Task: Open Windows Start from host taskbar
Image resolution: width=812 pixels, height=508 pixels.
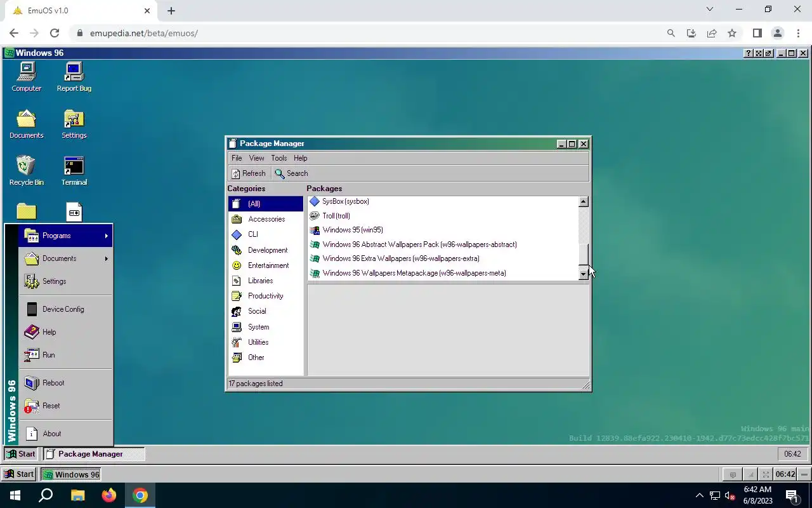Action: [15, 495]
